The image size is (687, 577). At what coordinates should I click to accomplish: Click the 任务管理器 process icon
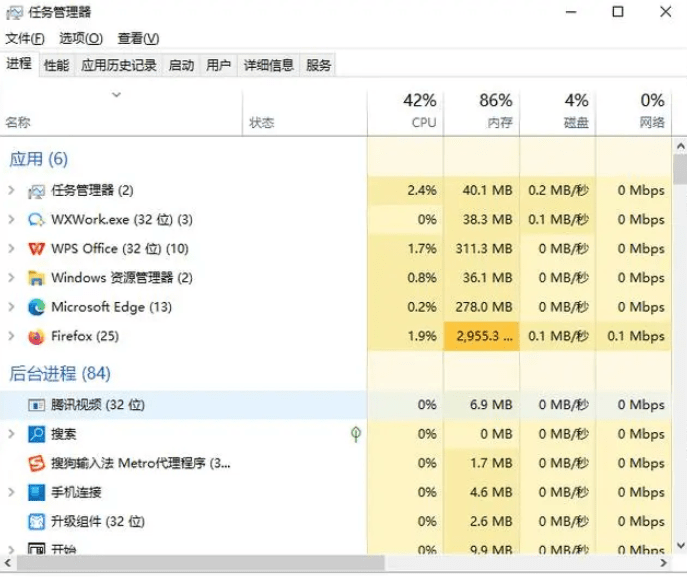[37, 191]
